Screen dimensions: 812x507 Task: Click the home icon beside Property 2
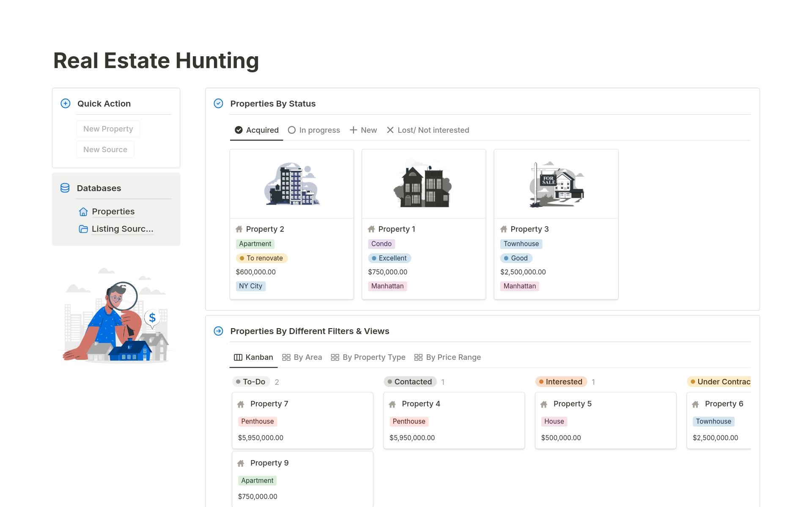point(239,229)
